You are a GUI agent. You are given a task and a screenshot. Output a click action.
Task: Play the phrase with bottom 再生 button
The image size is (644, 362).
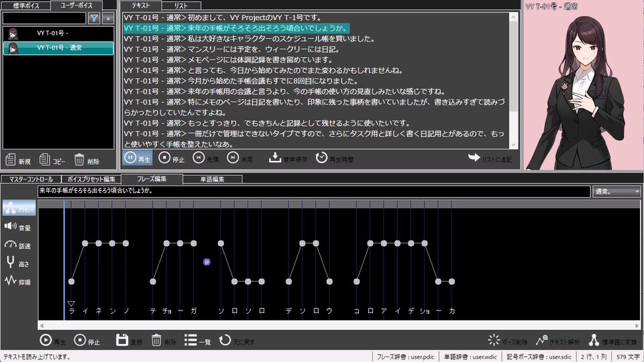tap(52, 341)
